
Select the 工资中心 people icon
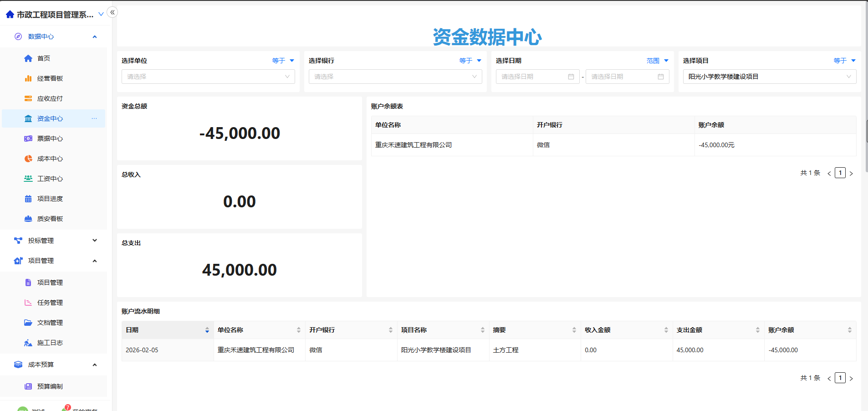28,178
